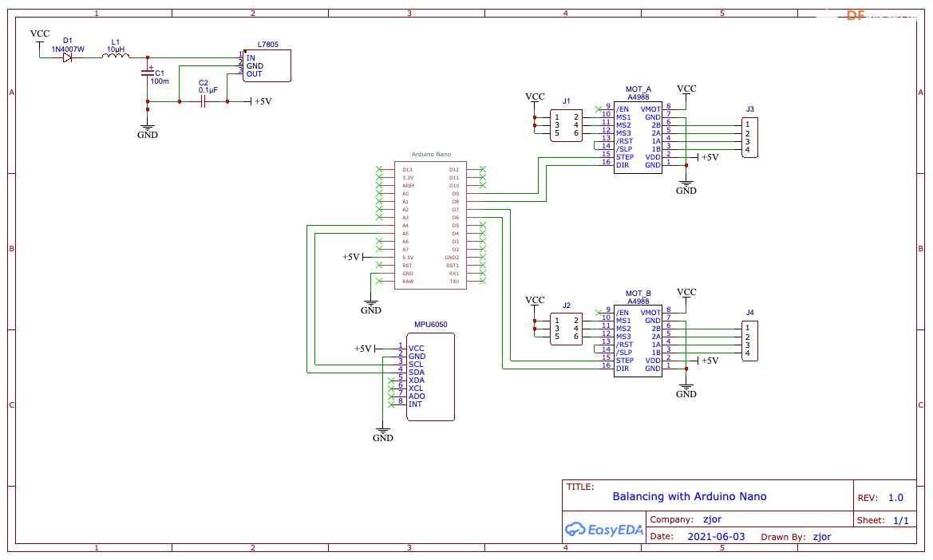Click the '1N4007W' diode value label
This screenshot has width=933, height=560.
pyautogui.click(x=68, y=49)
